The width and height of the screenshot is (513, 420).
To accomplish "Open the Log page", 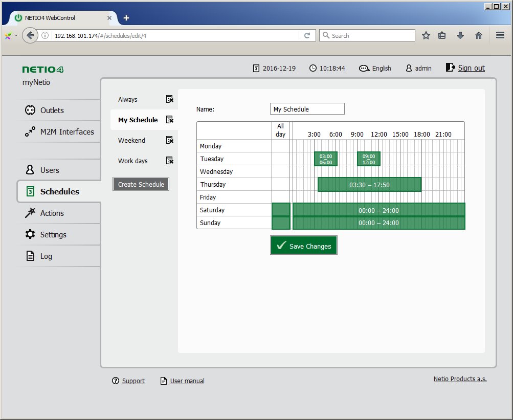I will [x=46, y=256].
